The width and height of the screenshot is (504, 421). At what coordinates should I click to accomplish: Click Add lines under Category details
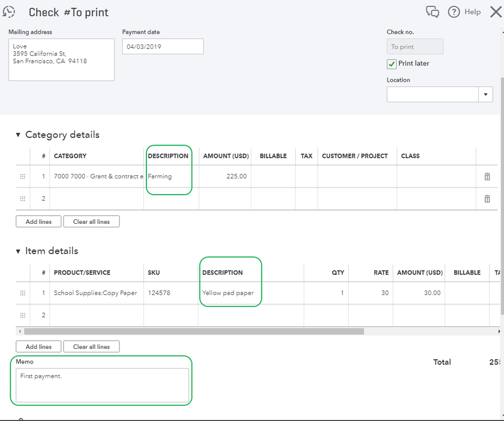[38, 221]
